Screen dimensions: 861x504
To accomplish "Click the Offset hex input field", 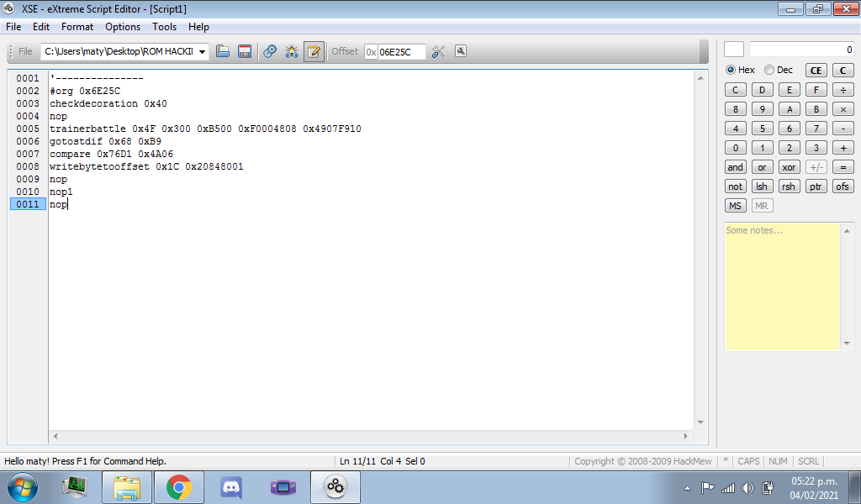I will [x=401, y=52].
